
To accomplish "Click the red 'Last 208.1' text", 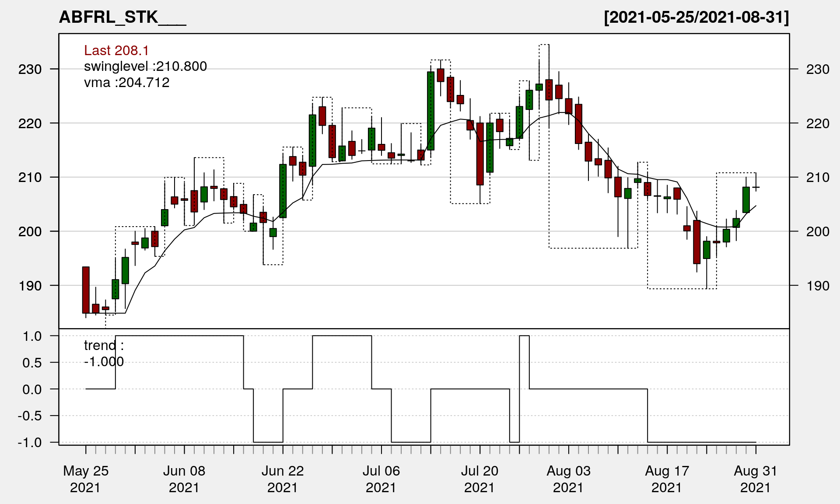I will coord(116,51).
